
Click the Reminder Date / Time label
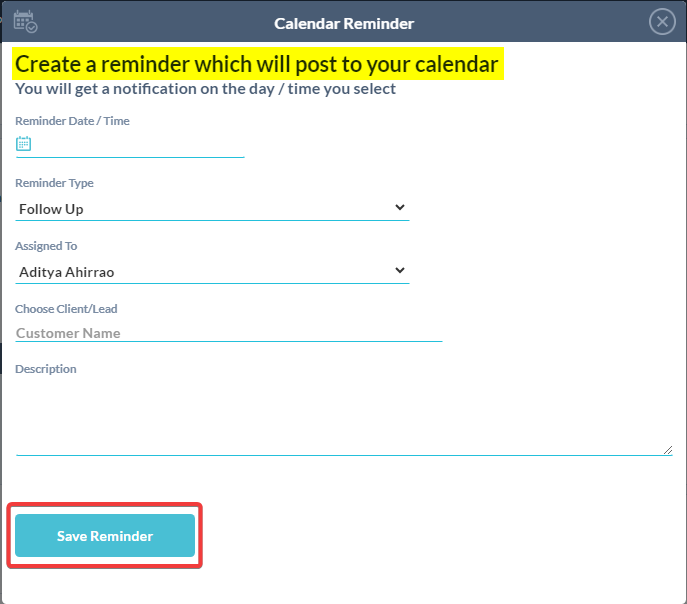coord(72,121)
